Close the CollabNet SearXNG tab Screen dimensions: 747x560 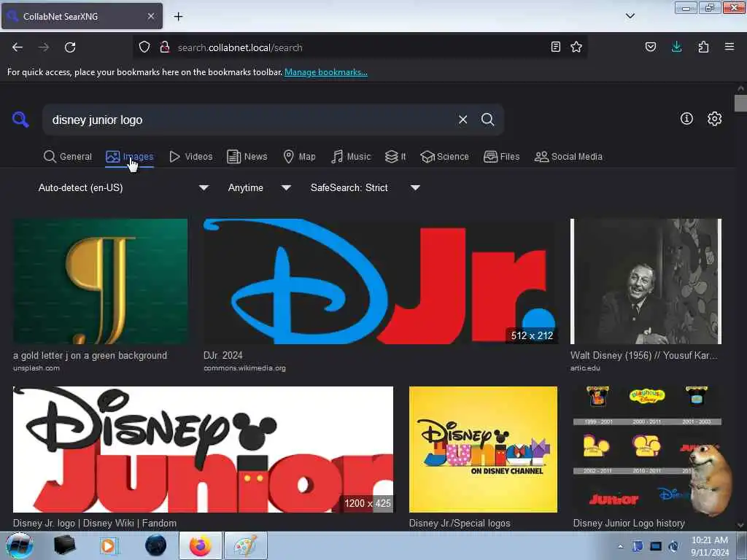(x=151, y=16)
